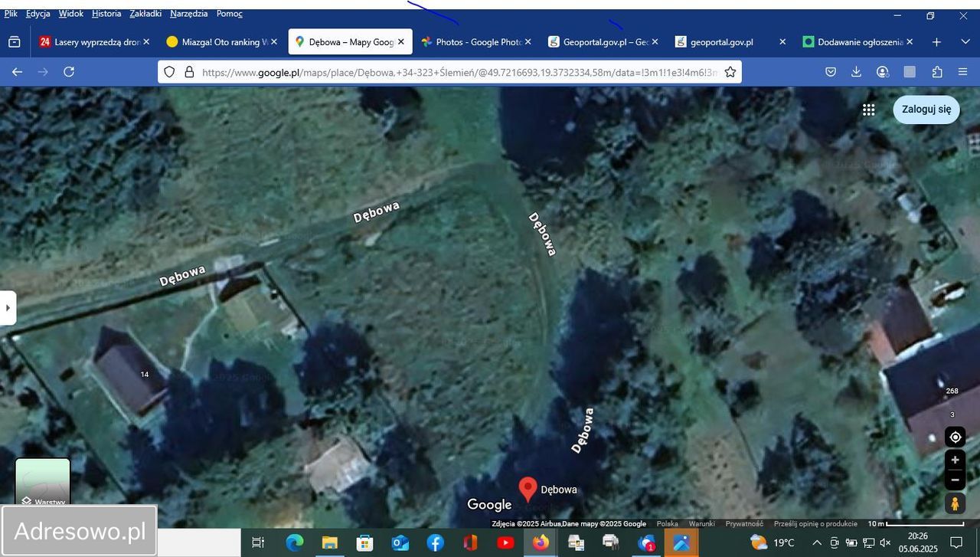Image resolution: width=980 pixels, height=557 pixels.
Task: Open the weather widget showing 19°C
Action: (x=773, y=542)
